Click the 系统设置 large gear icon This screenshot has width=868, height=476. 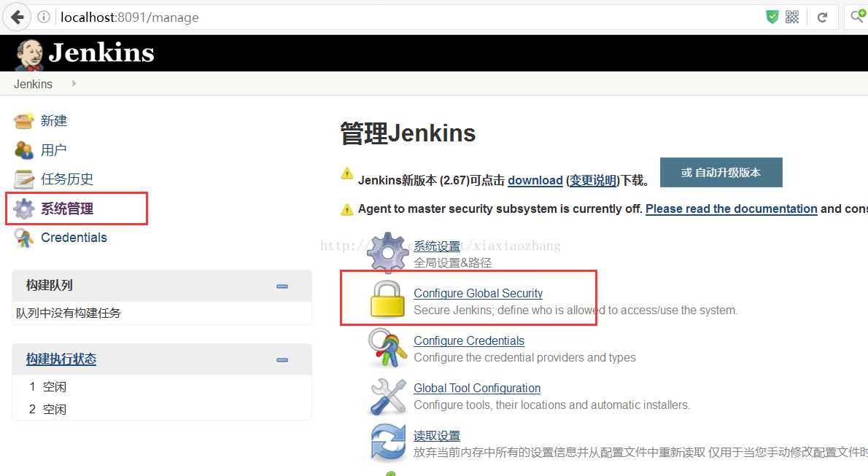[387, 253]
